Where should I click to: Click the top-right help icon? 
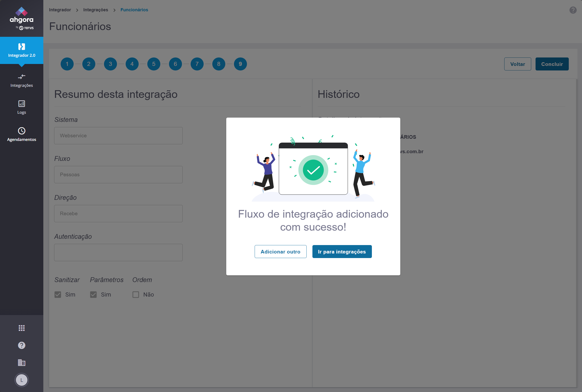point(573,10)
